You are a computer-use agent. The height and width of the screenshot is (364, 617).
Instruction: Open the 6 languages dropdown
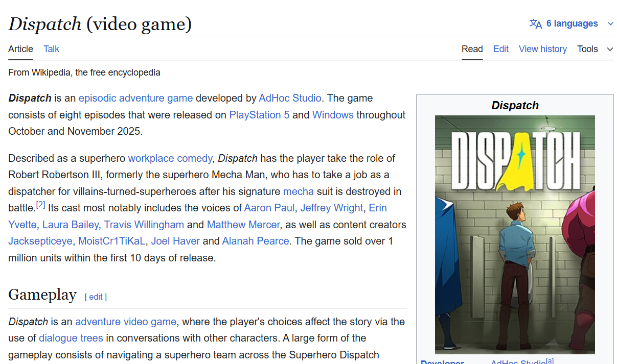coord(572,23)
